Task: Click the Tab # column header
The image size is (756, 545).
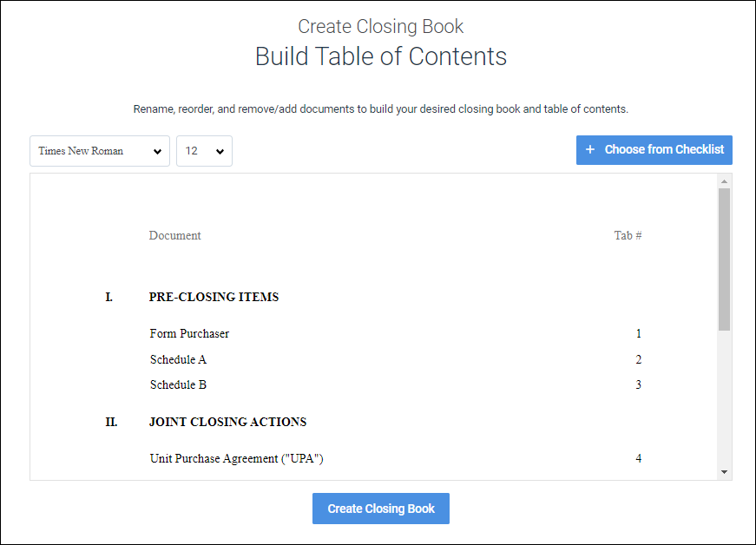Action: click(628, 235)
